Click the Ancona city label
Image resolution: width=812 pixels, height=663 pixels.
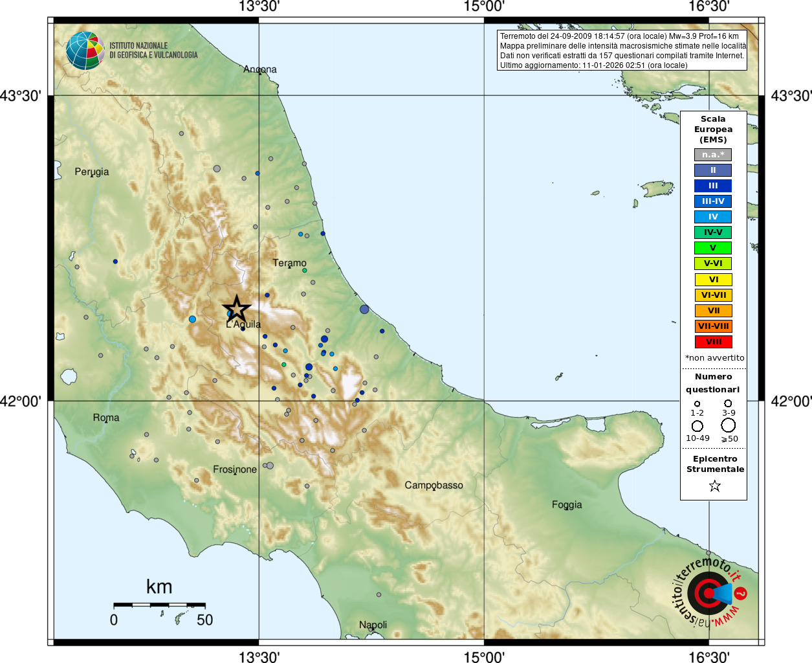(260, 69)
